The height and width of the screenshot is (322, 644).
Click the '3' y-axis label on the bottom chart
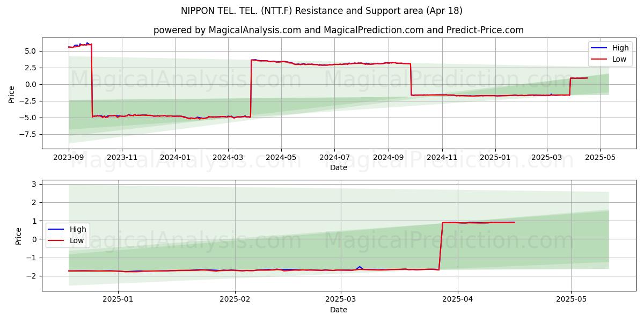pos(35,184)
